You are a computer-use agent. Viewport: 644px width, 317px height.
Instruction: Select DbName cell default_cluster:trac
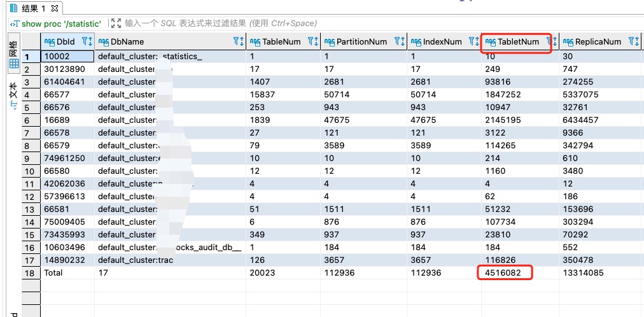tap(171, 260)
